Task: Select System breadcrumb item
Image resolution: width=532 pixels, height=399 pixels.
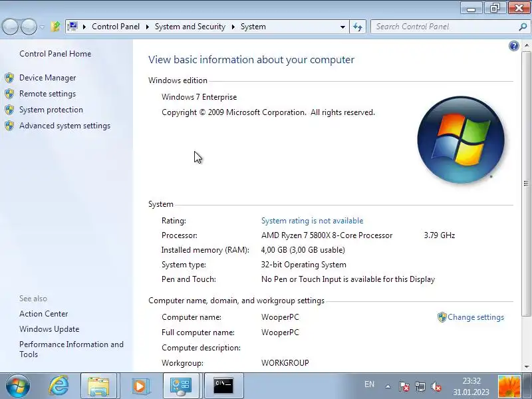Action: pos(253,27)
